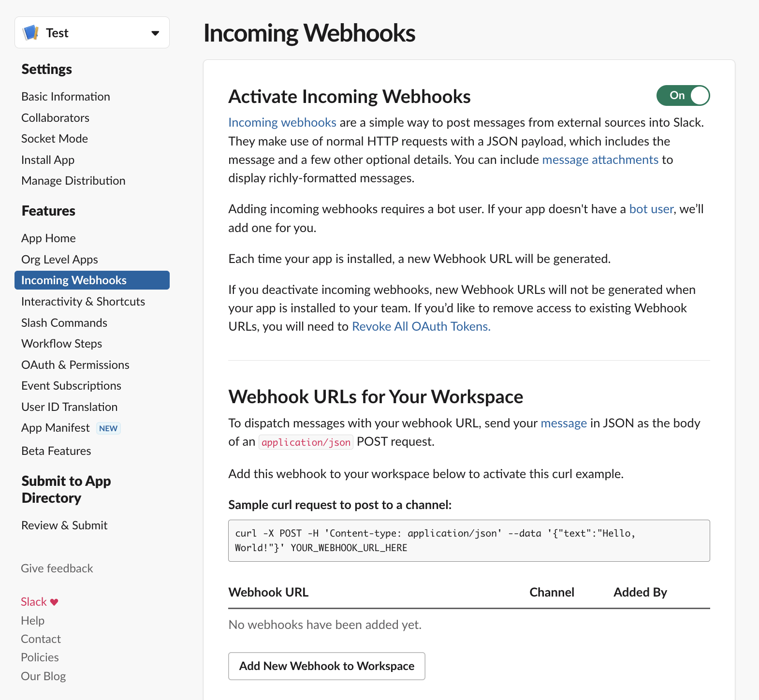Expand the Test app selector dropdown
The width and height of the screenshot is (759, 700).
click(155, 33)
